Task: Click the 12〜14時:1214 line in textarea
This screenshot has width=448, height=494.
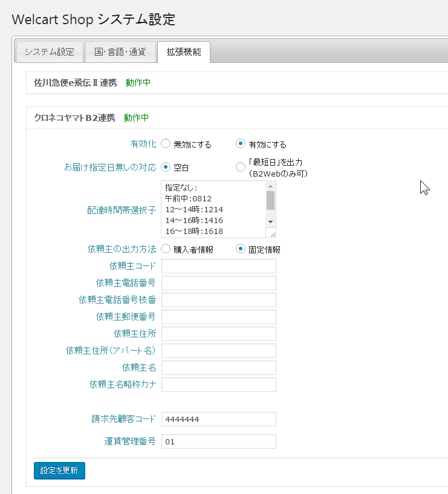Action: click(x=194, y=210)
